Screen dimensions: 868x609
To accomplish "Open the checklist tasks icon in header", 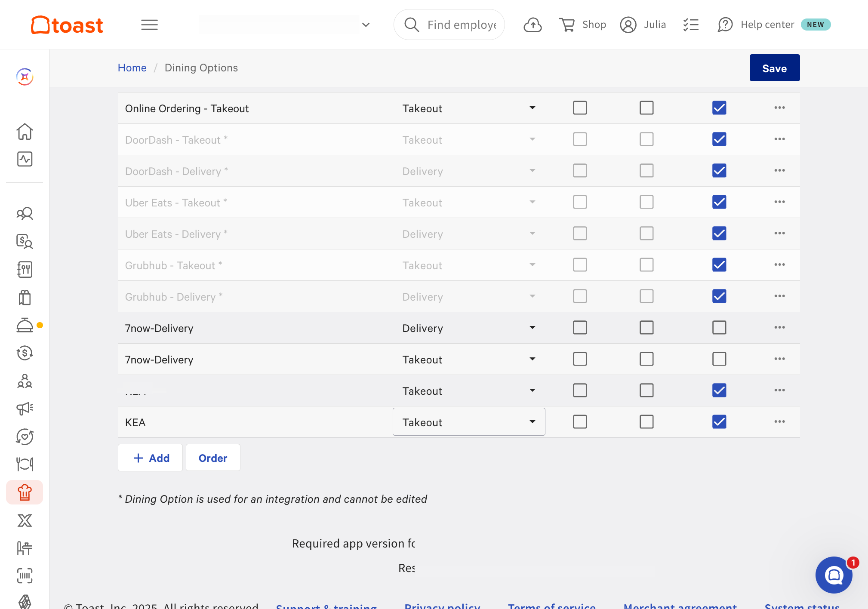I will (691, 25).
